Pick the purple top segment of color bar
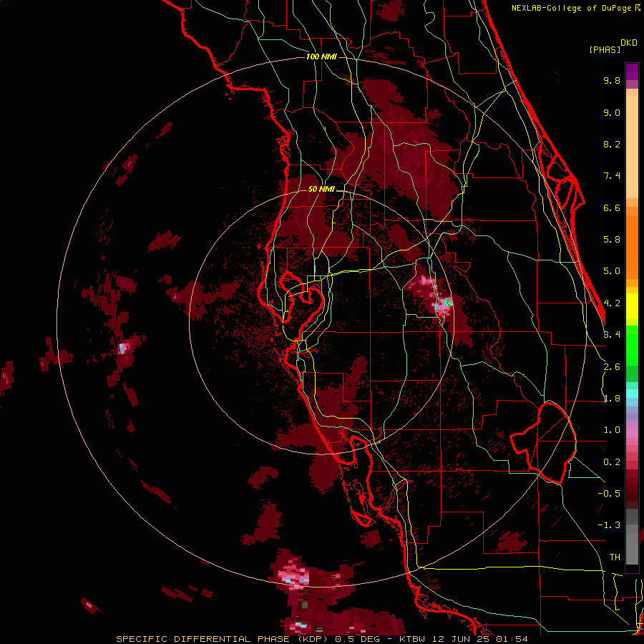This screenshot has height=644, width=644. coord(632,72)
